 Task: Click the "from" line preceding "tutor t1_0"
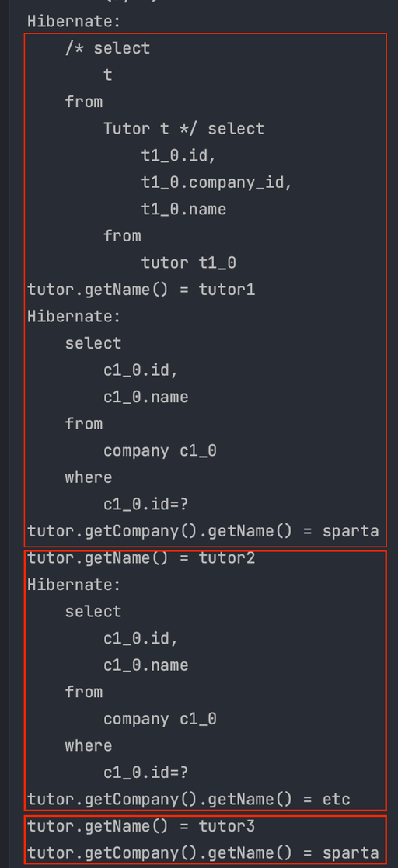click(x=122, y=236)
